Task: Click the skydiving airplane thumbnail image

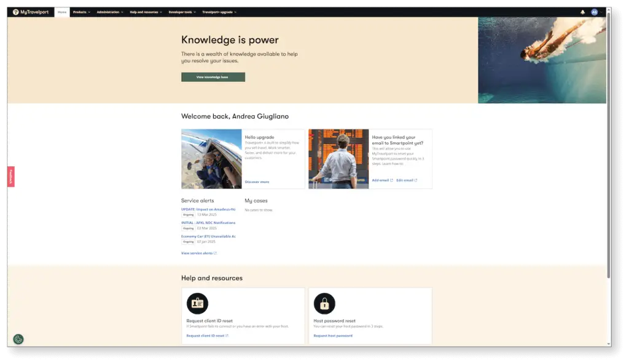Action: point(211,158)
